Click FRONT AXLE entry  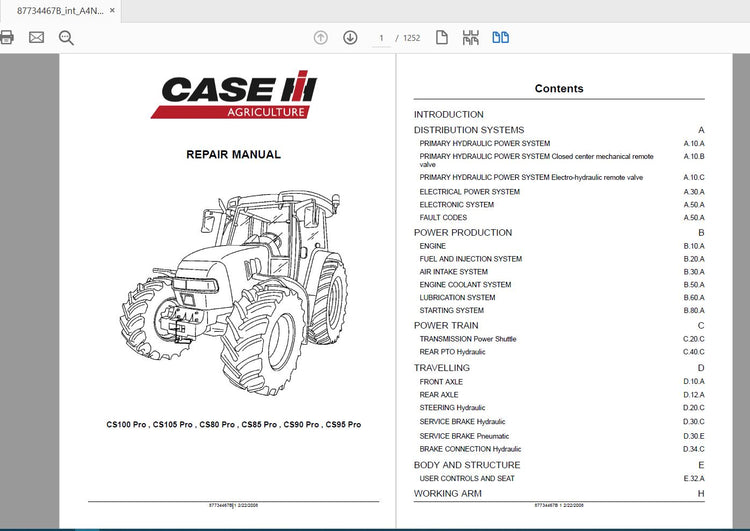pyautogui.click(x=441, y=382)
